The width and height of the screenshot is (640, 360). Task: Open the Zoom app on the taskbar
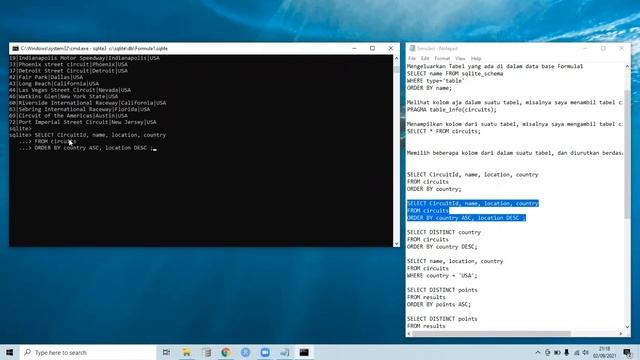click(265, 352)
